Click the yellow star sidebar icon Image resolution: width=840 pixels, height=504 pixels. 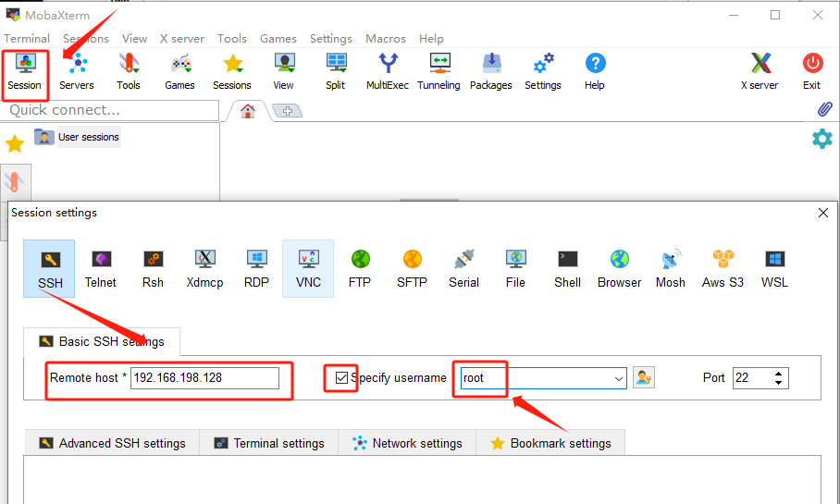[15, 143]
